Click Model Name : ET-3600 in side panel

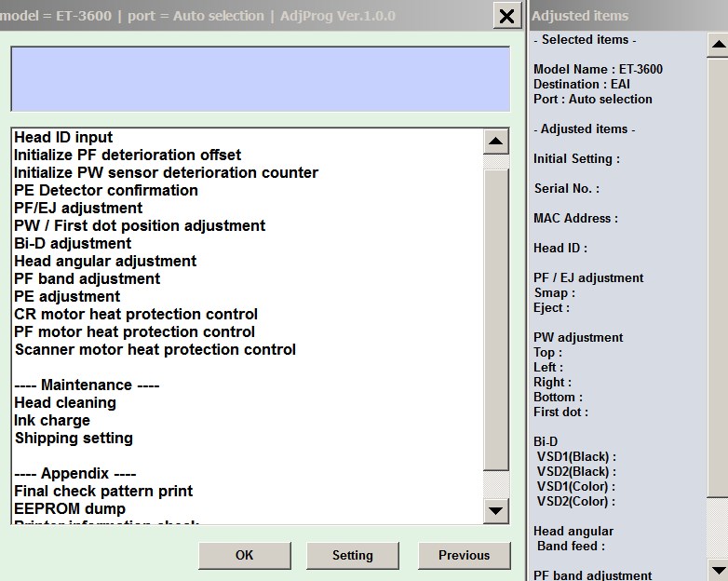click(598, 69)
